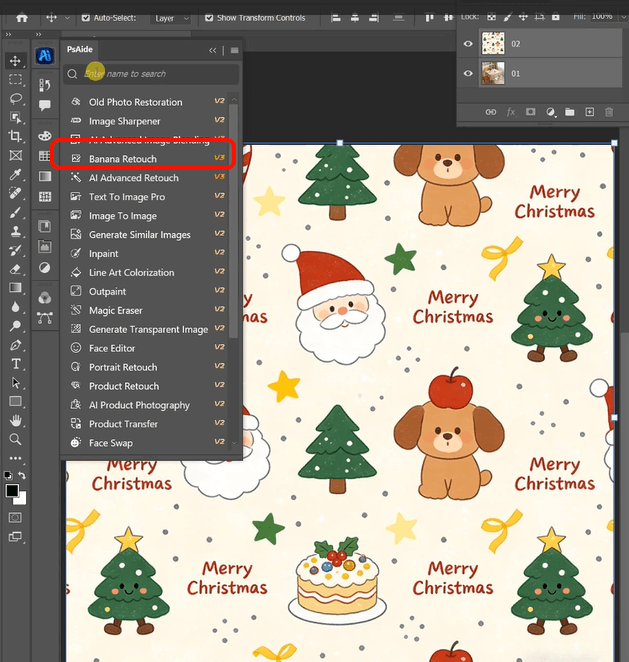
Task: Toggle lock all padlock icon
Action: 556,17
